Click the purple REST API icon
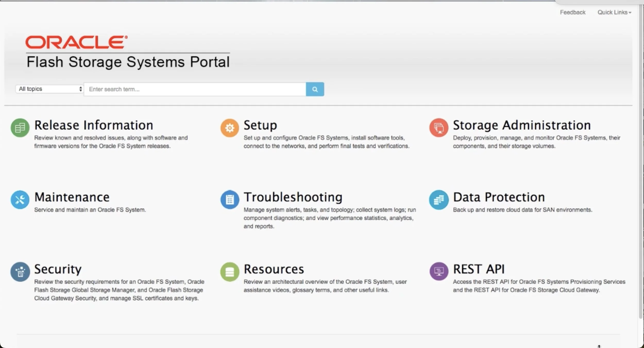 [439, 271]
